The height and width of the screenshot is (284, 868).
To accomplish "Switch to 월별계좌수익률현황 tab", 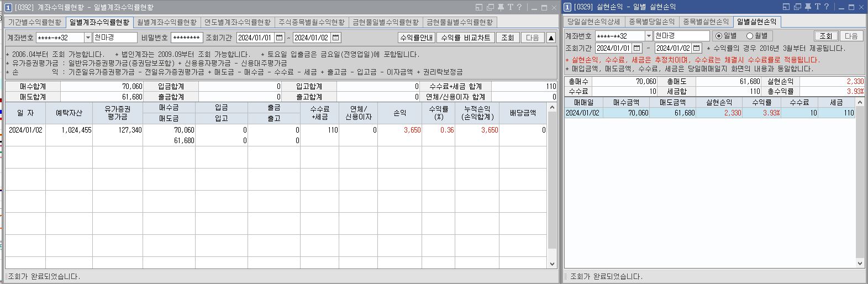I will (x=167, y=23).
